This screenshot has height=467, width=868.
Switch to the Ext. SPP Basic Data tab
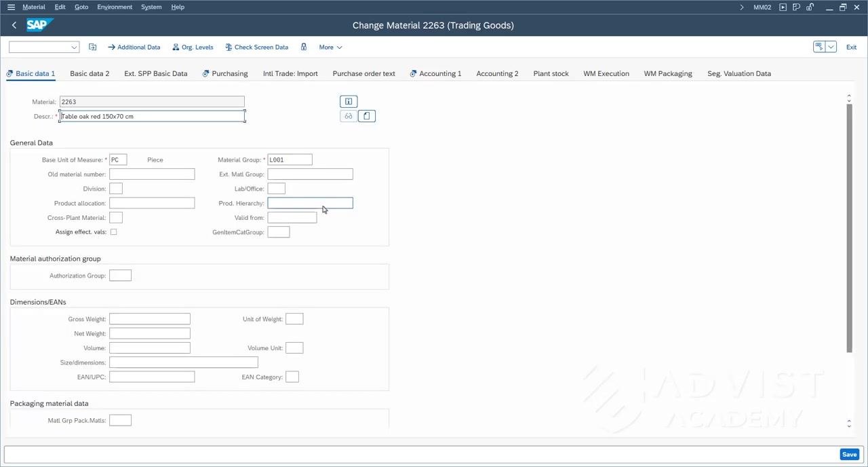(156, 73)
